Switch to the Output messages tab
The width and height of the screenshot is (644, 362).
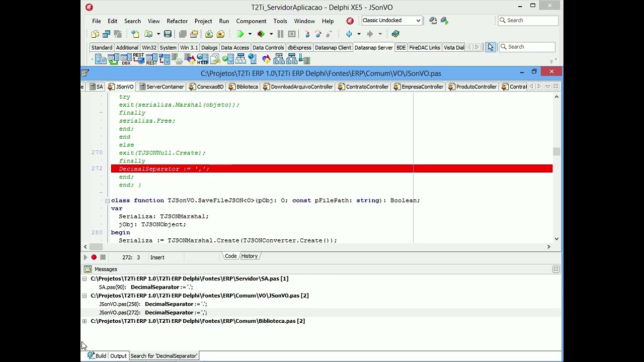[x=118, y=356]
